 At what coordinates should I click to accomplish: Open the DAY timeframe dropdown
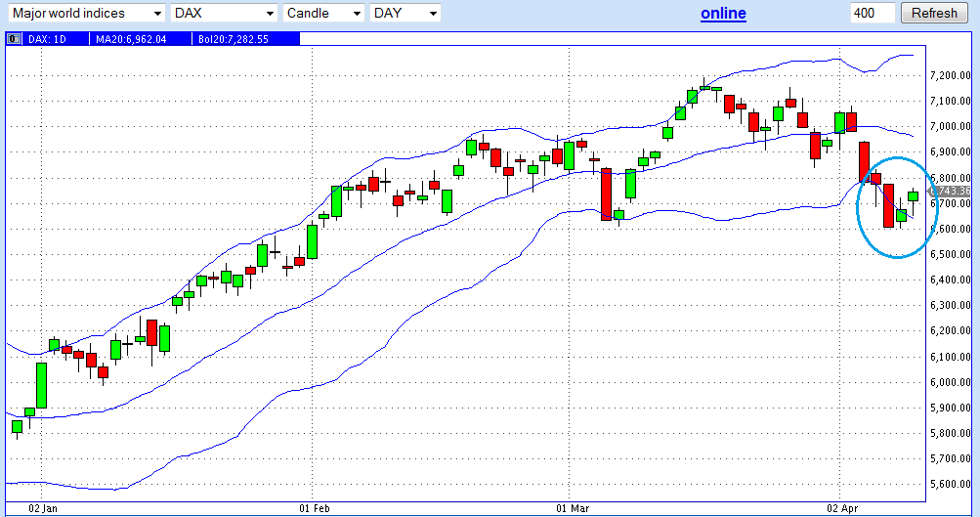pos(405,13)
